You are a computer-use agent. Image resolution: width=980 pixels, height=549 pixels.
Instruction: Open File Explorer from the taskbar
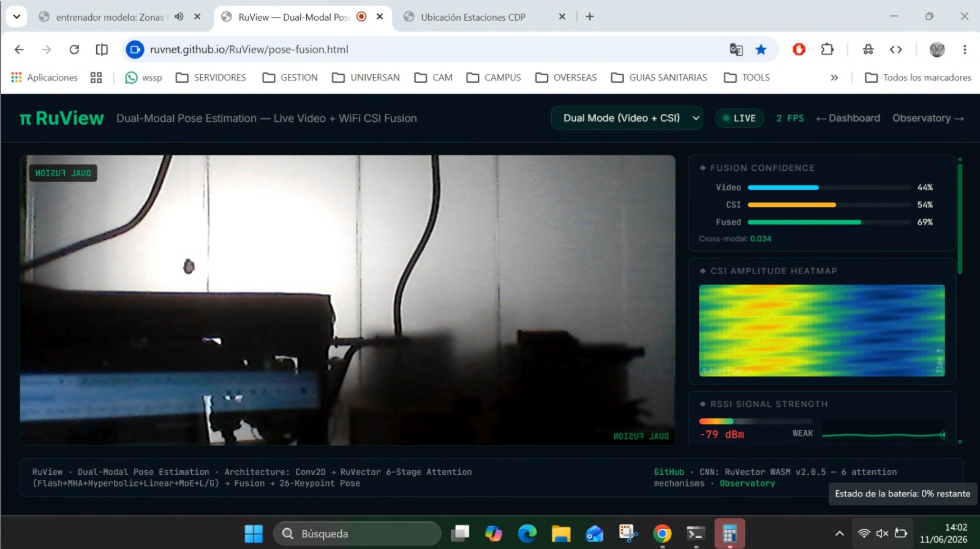pos(560,534)
